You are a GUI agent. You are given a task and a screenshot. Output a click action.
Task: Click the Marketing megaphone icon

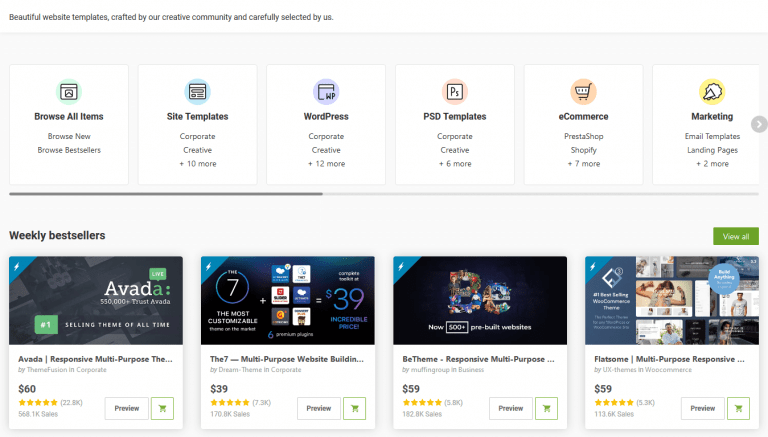pyautogui.click(x=712, y=92)
